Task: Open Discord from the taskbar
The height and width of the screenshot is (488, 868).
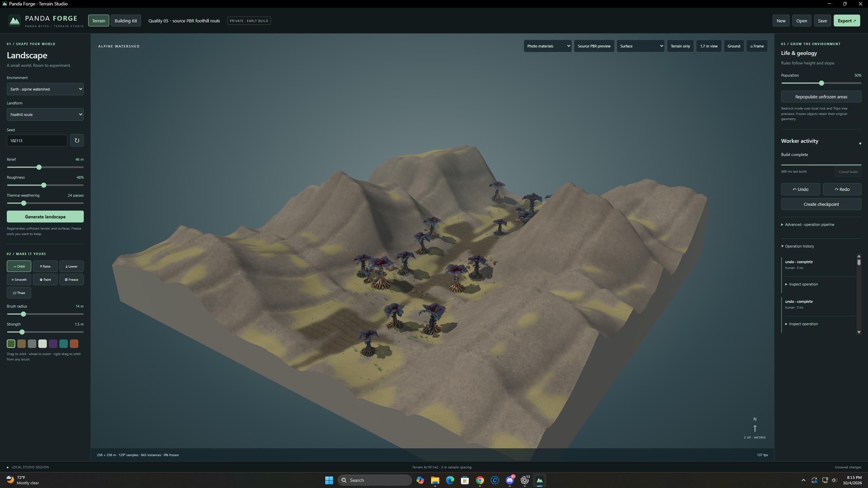Action: [x=510, y=480]
